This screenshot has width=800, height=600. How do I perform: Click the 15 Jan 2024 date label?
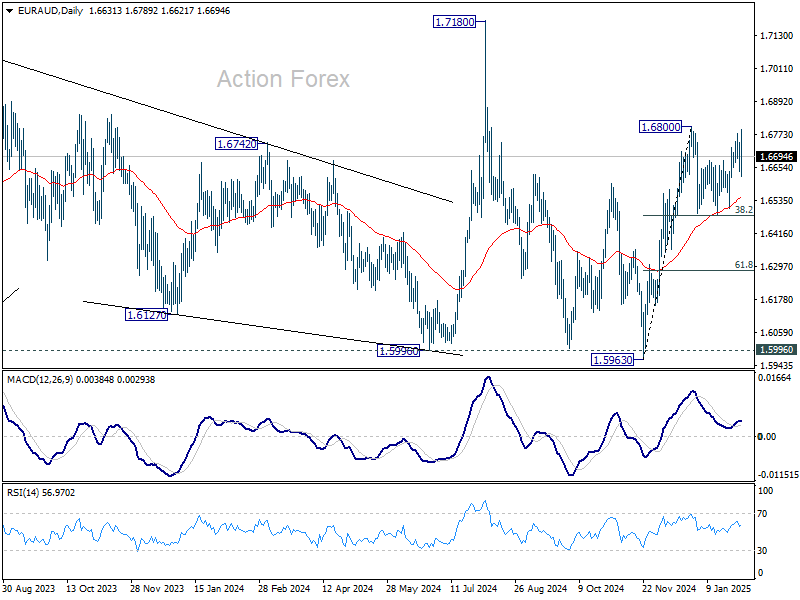click(x=219, y=588)
